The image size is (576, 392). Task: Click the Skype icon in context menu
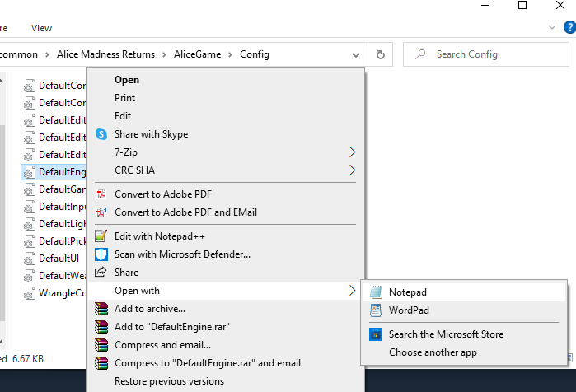click(101, 134)
